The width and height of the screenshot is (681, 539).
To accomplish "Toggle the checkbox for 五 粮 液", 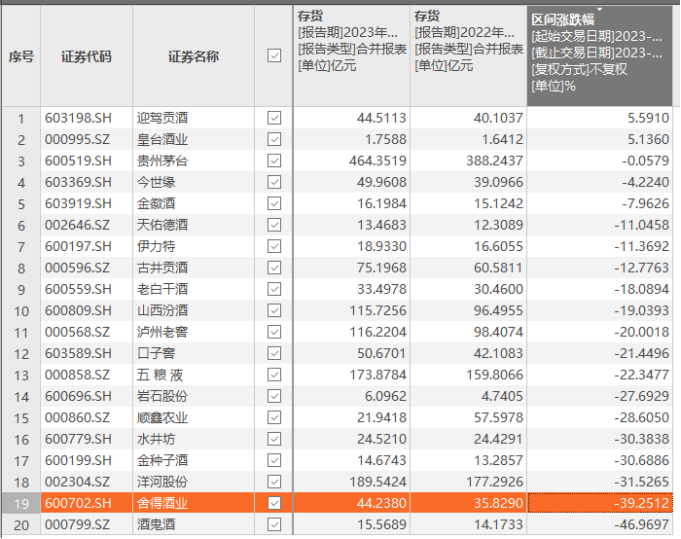I will coord(274,374).
